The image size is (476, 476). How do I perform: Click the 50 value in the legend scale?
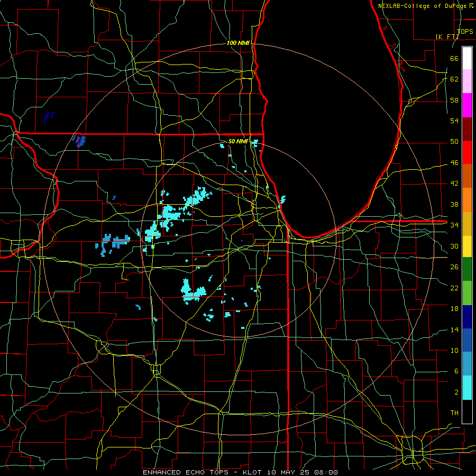[x=454, y=141]
